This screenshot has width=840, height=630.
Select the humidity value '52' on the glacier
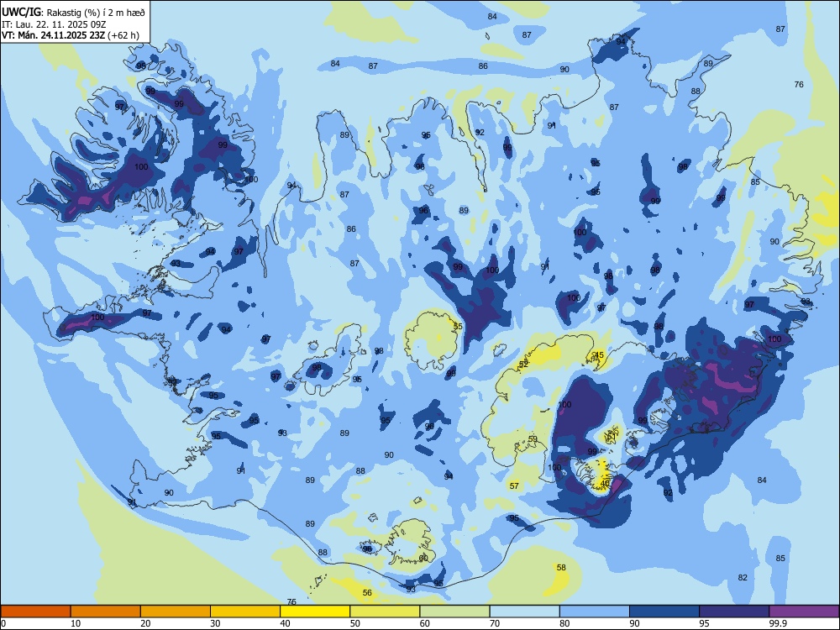[523, 365]
